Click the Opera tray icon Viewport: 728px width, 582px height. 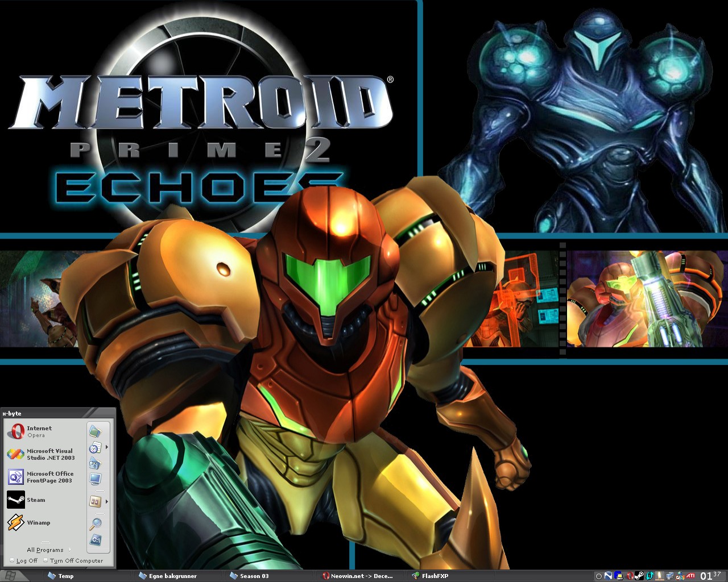pyautogui.click(x=630, y=576)
